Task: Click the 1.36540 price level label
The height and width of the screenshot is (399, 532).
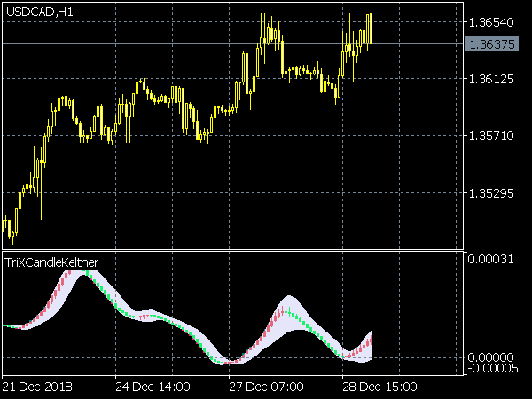Action: pos(491,22)
